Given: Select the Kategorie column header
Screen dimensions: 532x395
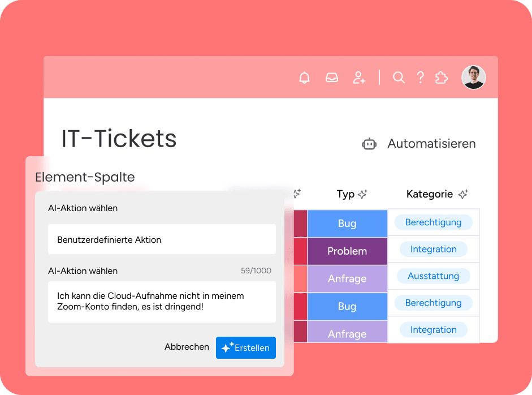Looking at the screenshot, I should click(x=430, y=194).
